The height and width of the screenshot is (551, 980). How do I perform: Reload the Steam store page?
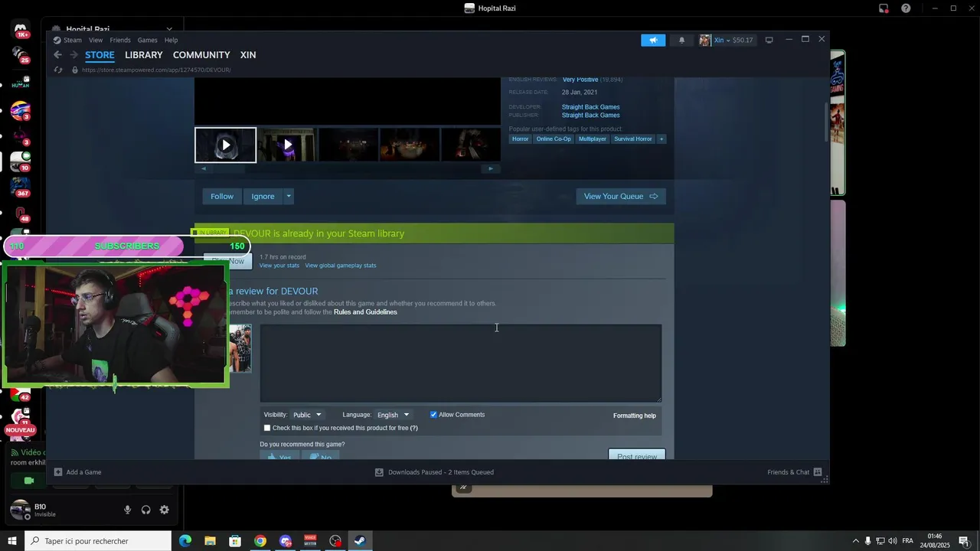pos(58,70)
